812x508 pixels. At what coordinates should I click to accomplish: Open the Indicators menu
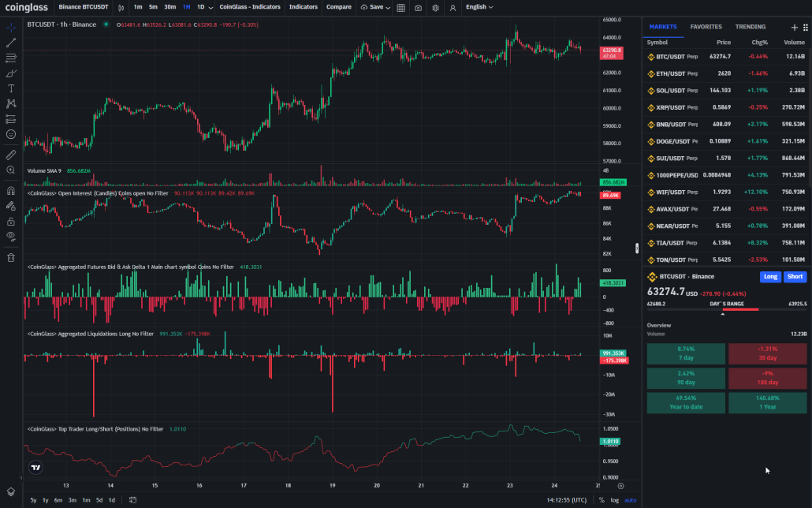pos(303,7)
